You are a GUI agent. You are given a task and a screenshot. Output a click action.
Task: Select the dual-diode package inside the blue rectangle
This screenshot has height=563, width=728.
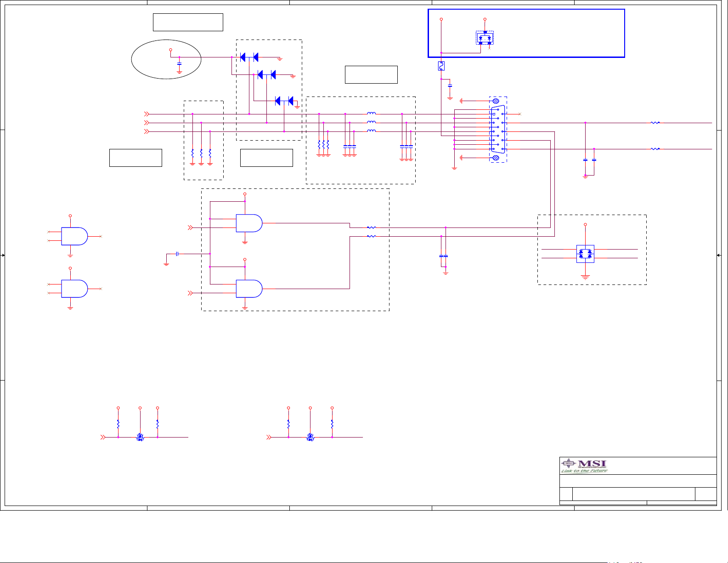[x=485, y=38]
